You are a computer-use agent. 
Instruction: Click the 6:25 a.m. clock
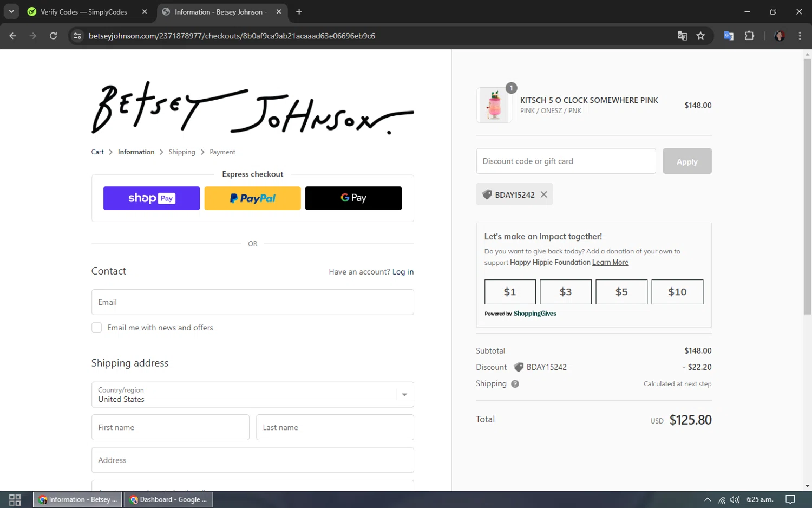click(759, 499)
